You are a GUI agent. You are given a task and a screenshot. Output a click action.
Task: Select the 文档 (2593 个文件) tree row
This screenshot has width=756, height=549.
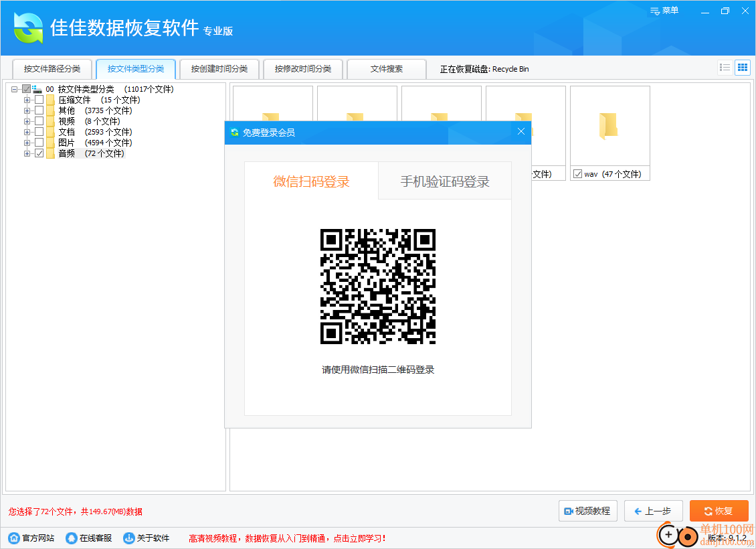point(95,132)
